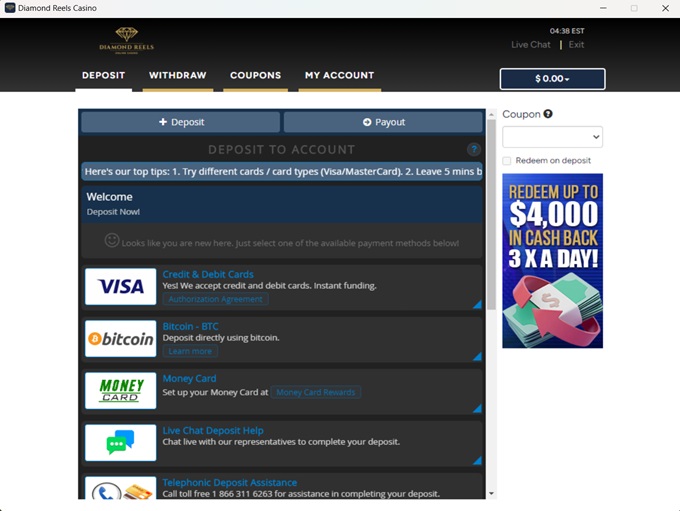Select the Visa card payment icon
680x511 pixels.
click(121, 286)
